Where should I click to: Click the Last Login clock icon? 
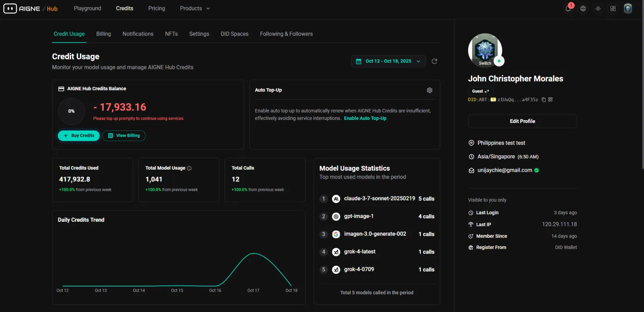coord(471,213)
